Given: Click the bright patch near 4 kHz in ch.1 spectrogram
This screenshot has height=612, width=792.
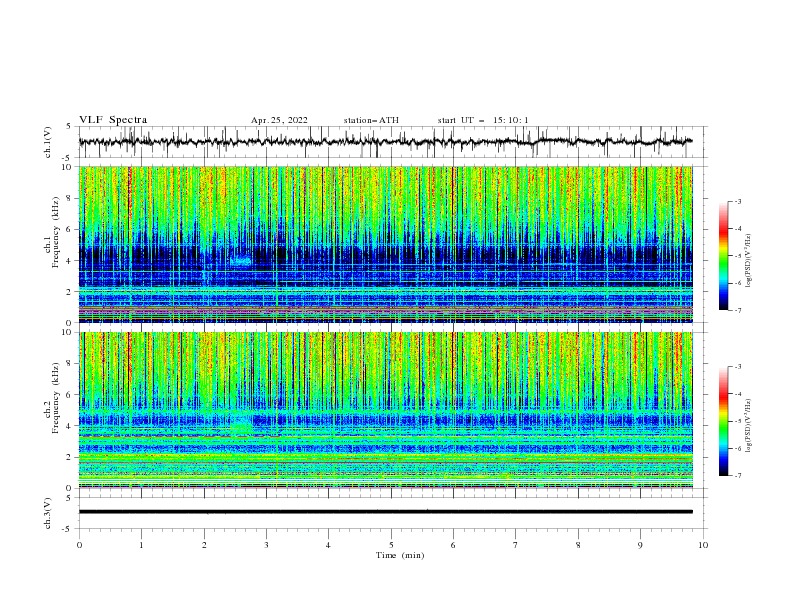Looking at the screenshot, I should [x=241, y=261].
